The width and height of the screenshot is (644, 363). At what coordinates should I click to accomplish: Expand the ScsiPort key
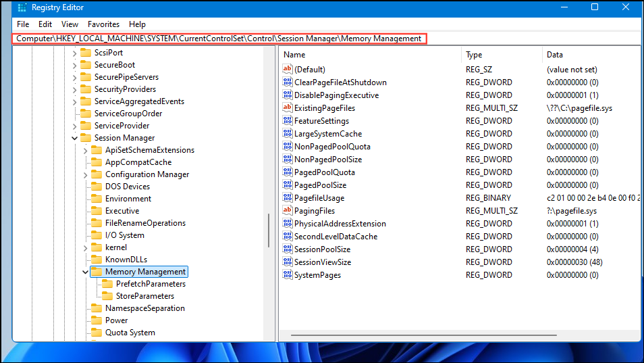(x=74, y=53)
